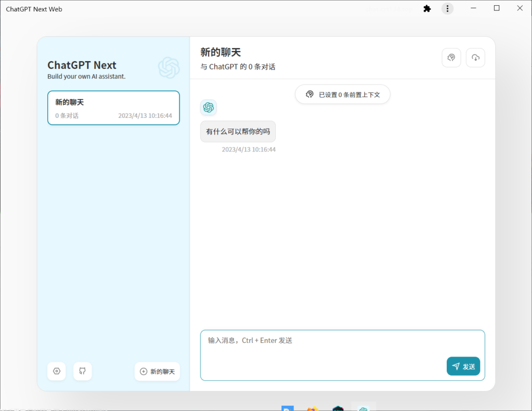Screen dimensions: 532x411
Task: Click the ChatGPT avatar beside the greeting message
Action: pyautogui.click(x=208, y=107)
